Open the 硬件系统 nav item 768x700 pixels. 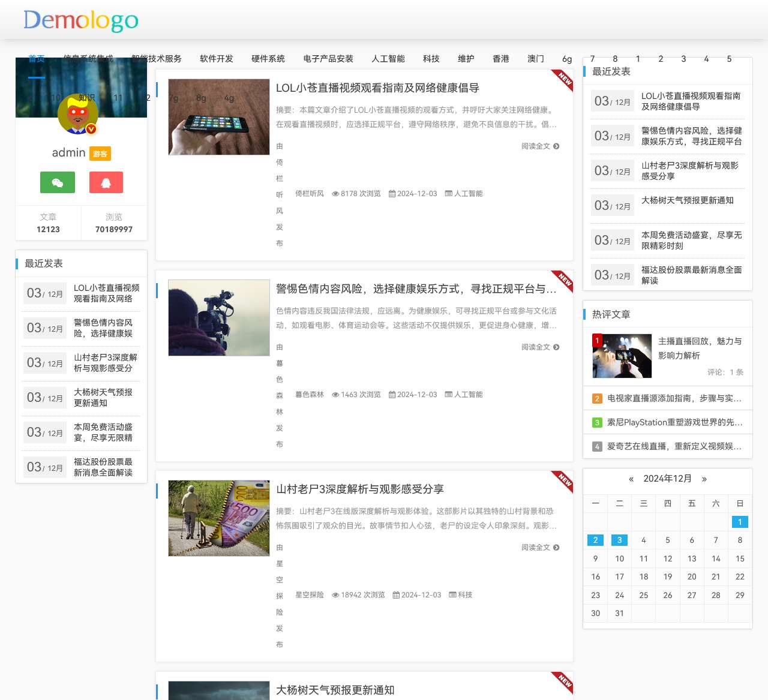(268, 59)
